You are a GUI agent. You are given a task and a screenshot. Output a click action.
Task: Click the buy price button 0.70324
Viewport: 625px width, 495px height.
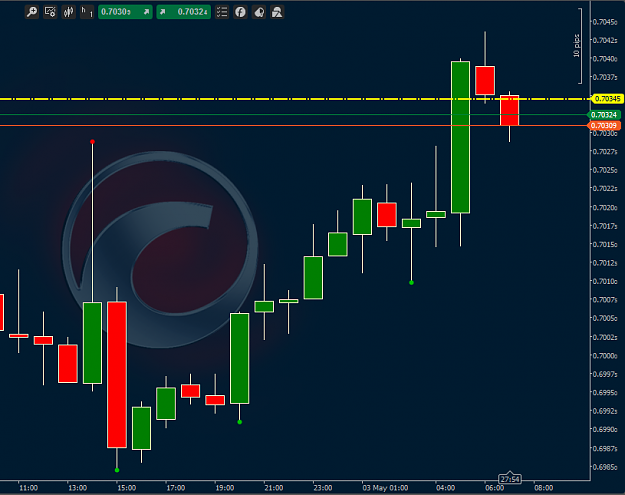point(183,12)
